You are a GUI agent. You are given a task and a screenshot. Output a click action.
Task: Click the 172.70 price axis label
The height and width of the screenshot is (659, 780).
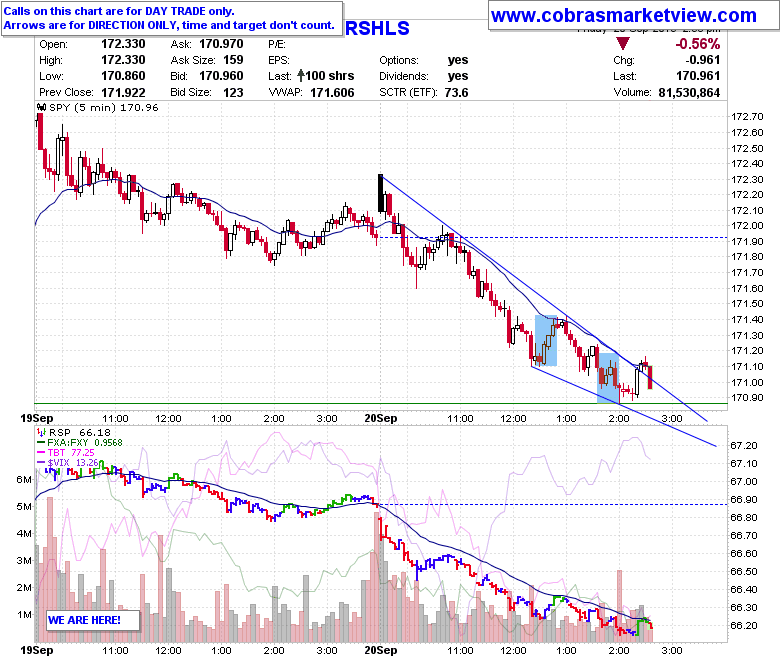(747, 117)
